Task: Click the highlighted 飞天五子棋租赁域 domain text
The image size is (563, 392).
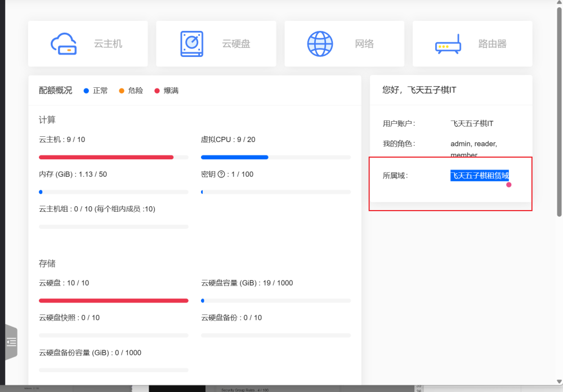Action: click(x=479, y=176)
